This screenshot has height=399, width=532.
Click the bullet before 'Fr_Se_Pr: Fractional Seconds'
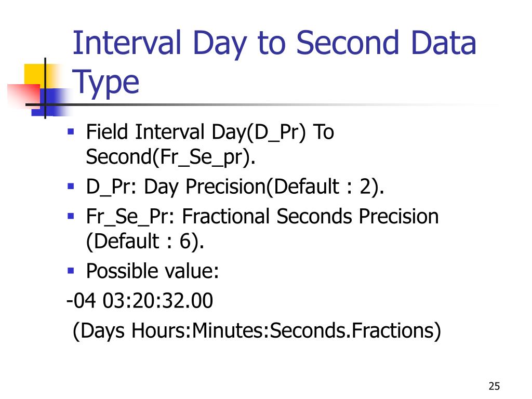[71, 216]
